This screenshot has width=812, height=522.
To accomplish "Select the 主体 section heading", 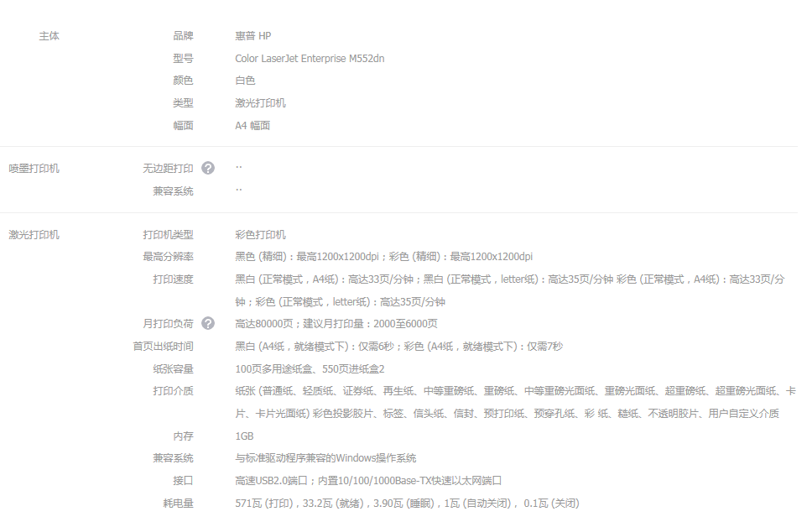I will [x=49, y=36].
